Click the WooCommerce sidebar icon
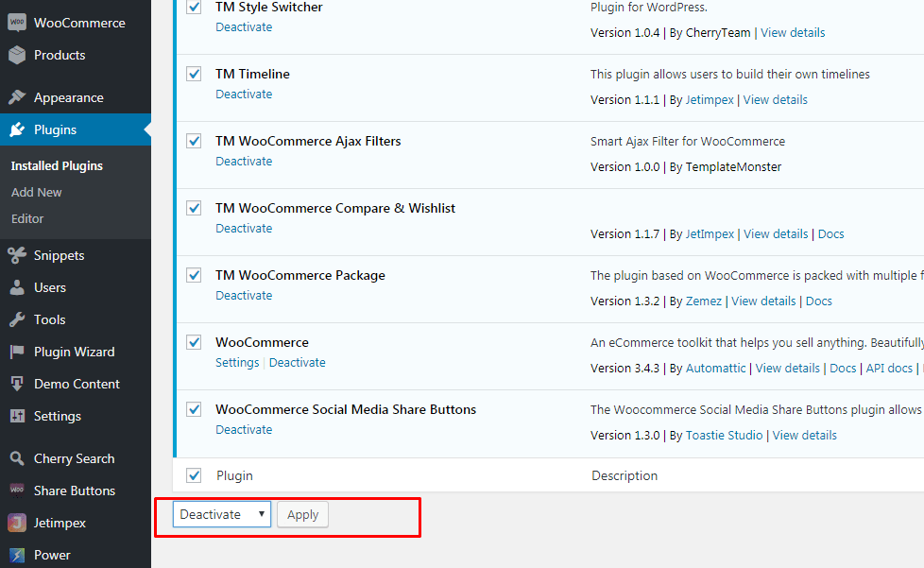Screen dimensions: 924x568 17,23
